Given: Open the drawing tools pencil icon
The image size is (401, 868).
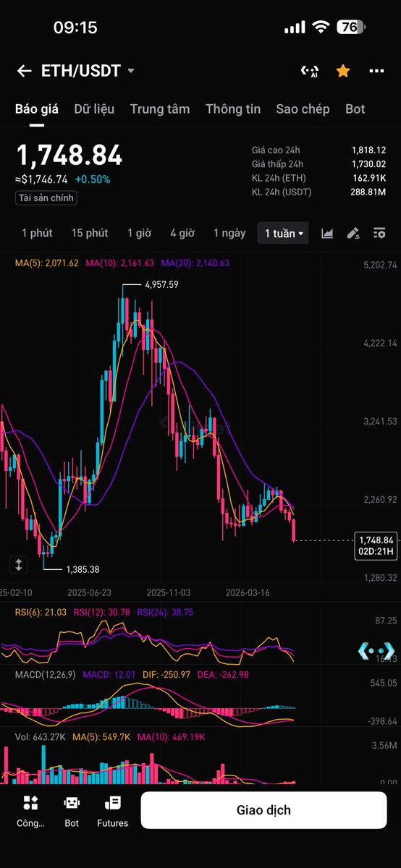Looking at the screenshot, I should [353, 233].
